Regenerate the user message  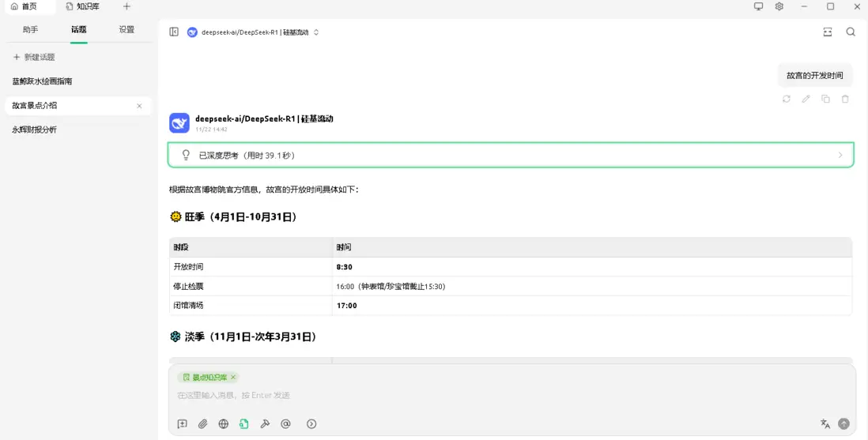pos(786,99)
